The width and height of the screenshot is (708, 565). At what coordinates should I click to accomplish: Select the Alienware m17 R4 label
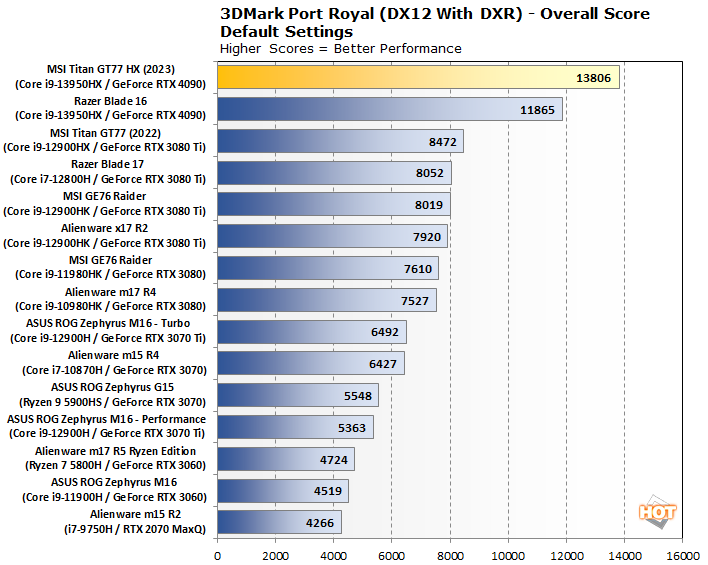(x=111, y=299)
